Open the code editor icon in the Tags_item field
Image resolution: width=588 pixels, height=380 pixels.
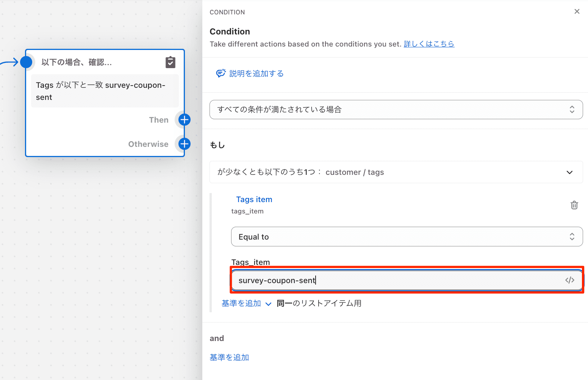pyautogui.click(x=570, y=280)
